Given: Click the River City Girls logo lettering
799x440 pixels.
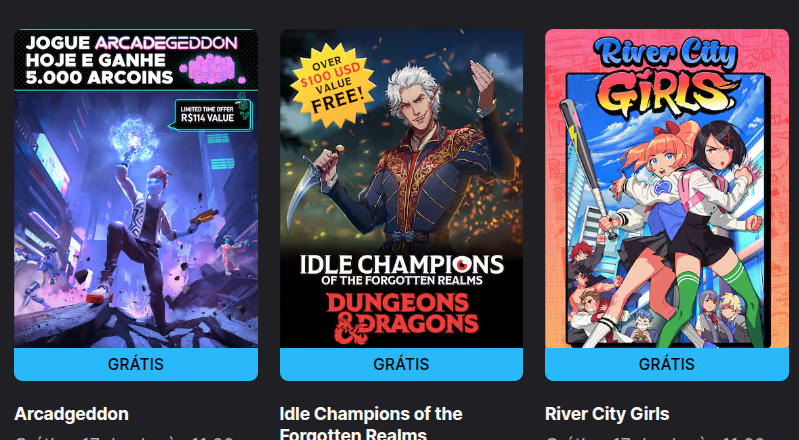Looking at the screenshot, I should coord(667,76).
